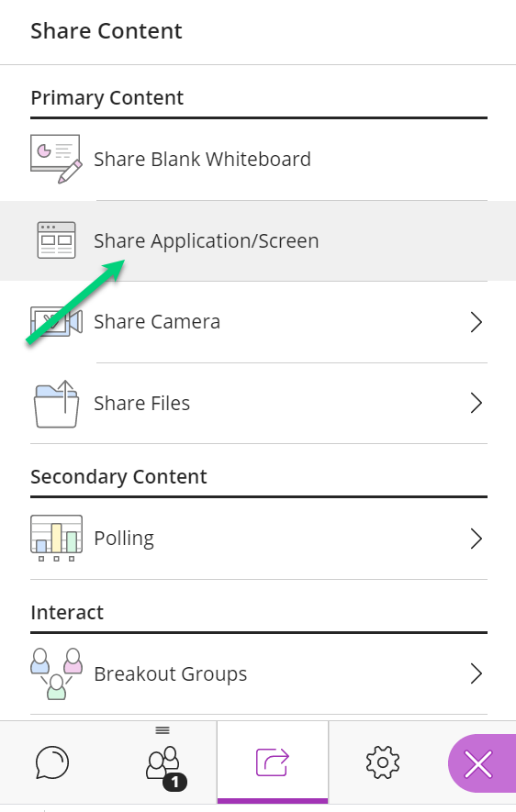
Task: Click the Share Camera video icon
Action: coord(56,322)
